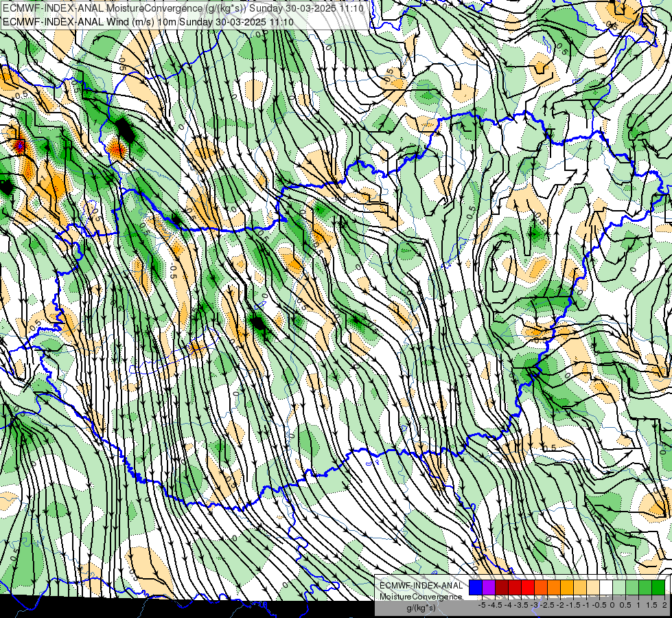Click 'ECMWF-INDEX-ANAL' text in the legend box

click(x=421, y=586)
